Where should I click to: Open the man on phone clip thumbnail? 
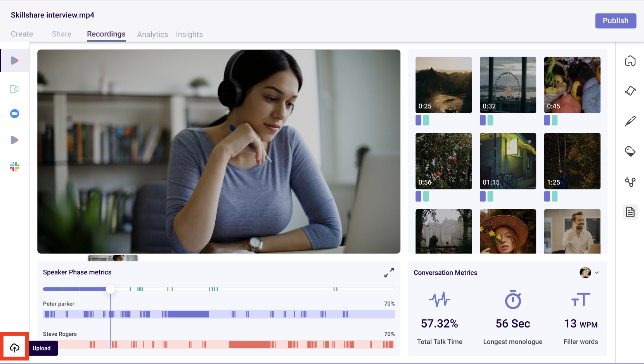point(572,231)
